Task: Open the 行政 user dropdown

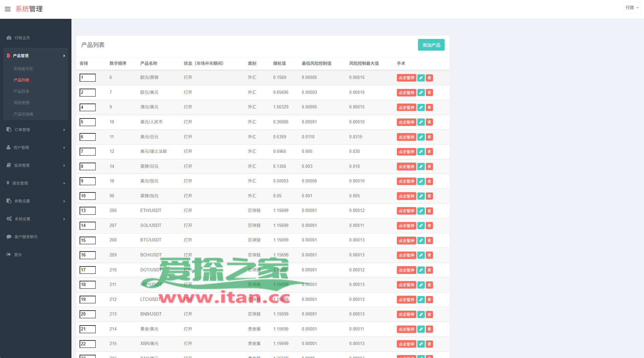Action: tap(632, 7)
